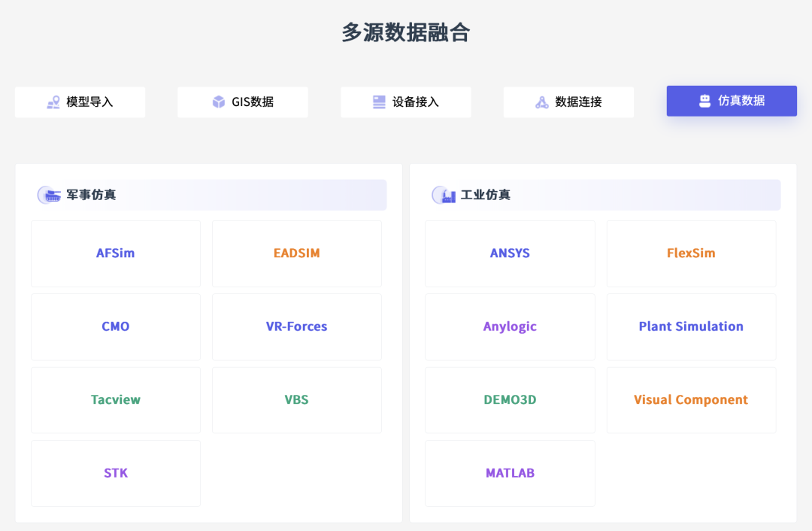Select the Anylogic card
Viewport: 812px width, 531px height.
point(510,327)
